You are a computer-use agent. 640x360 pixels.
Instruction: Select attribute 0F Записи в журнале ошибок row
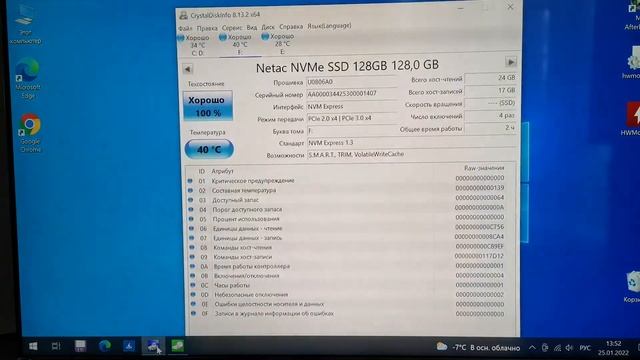[347, 313]
